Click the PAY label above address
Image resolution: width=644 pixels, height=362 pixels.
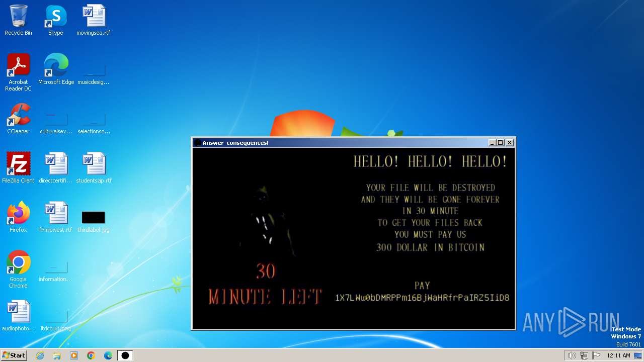422,286
